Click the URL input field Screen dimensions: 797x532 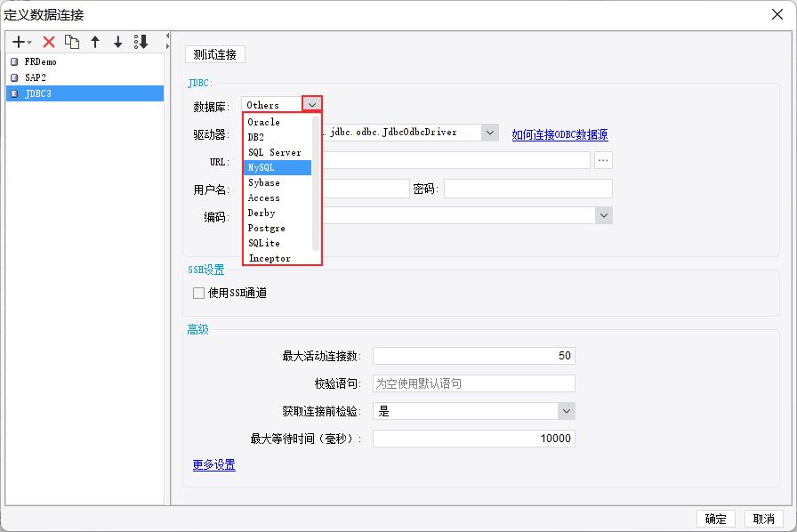456,160
